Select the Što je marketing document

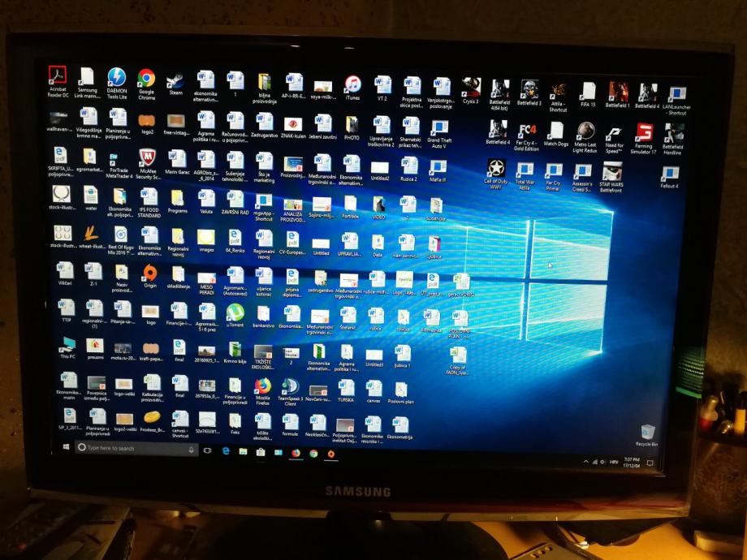click(x=264, y=168)
